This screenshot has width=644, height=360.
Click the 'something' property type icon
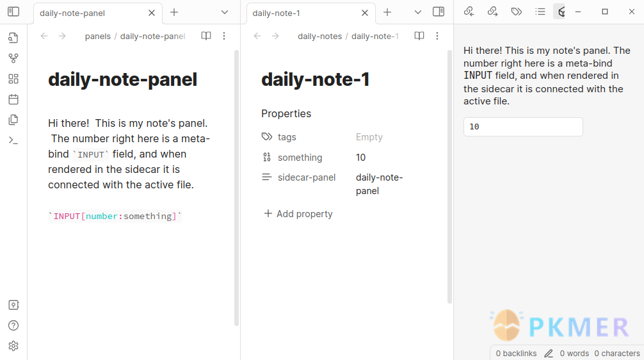coord(267,157)
